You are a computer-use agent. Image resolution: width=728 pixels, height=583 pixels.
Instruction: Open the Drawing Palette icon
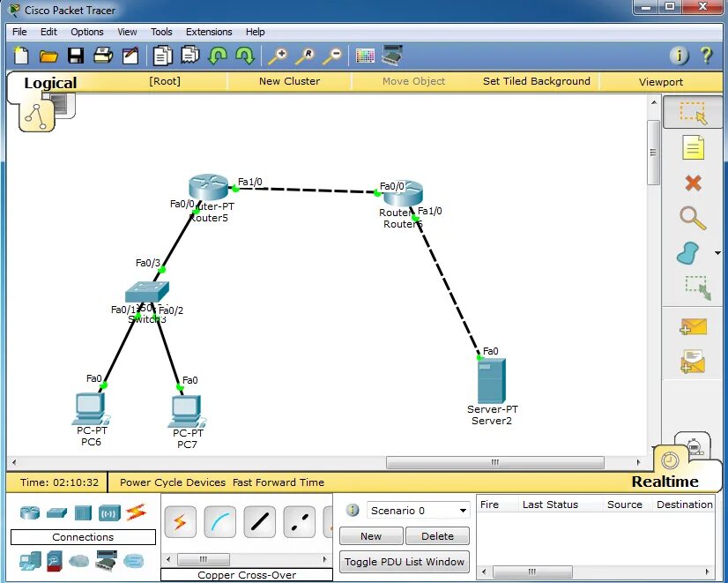(x=365, y=56)
